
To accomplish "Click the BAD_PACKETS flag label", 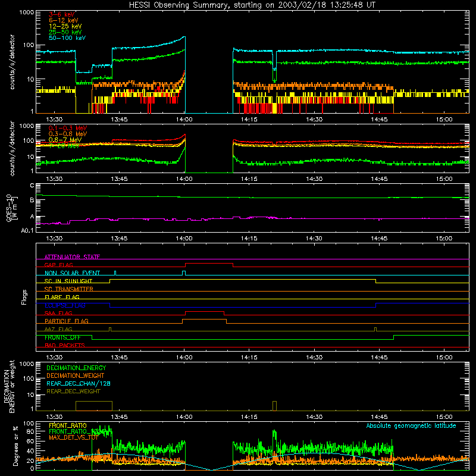I will [x=65, y=345].
